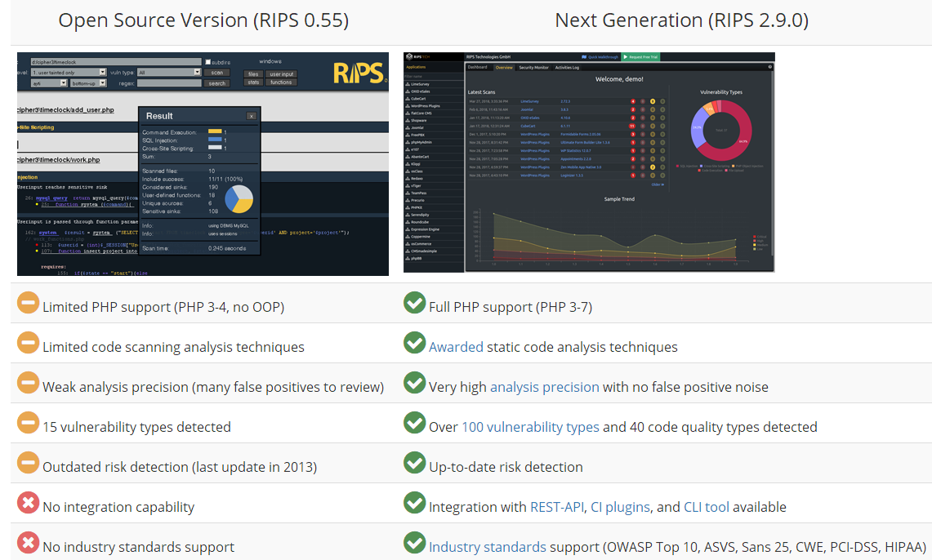
Task: Open the 'Industry standards' link
Action: pos(488,547)
